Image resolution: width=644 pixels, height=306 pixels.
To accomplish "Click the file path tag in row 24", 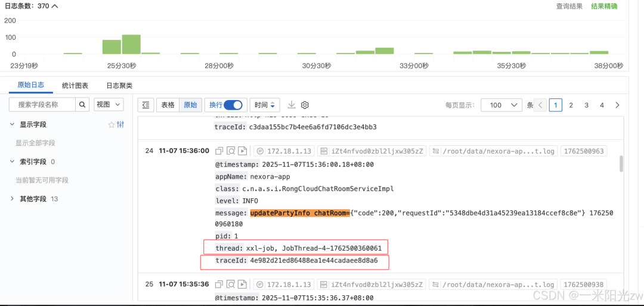I will click(493, 151).
